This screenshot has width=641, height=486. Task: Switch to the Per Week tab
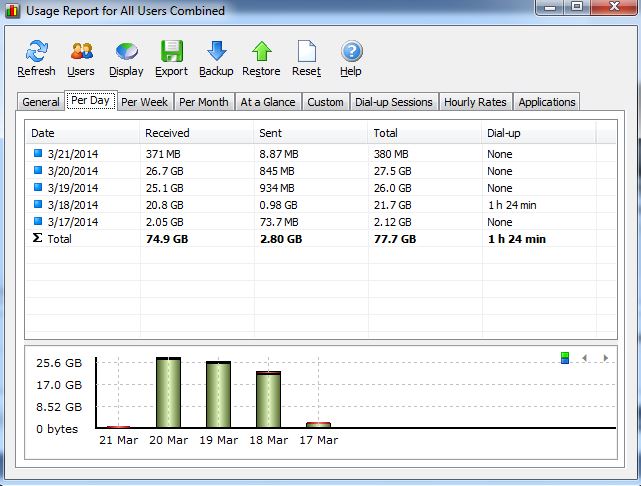145,102
